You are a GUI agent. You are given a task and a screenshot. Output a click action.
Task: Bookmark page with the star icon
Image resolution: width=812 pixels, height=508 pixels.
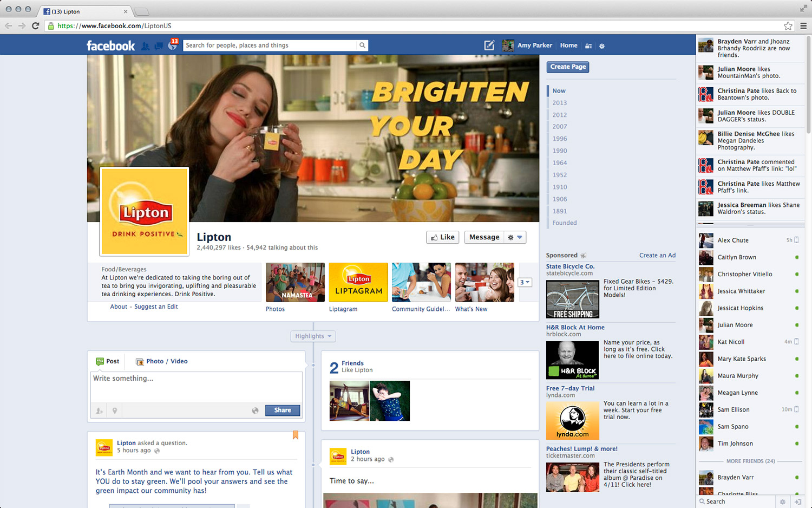coord(788,25)
